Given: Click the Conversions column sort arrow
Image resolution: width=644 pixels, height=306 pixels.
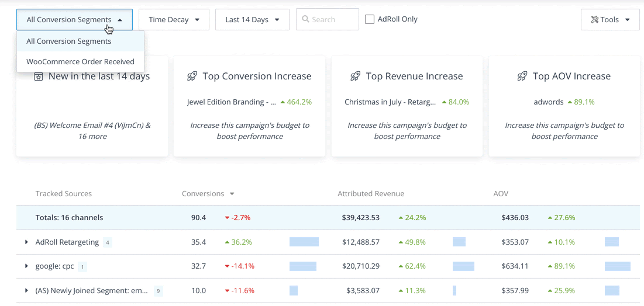Looking at the screenshot, I should click(x=232, y=194).
